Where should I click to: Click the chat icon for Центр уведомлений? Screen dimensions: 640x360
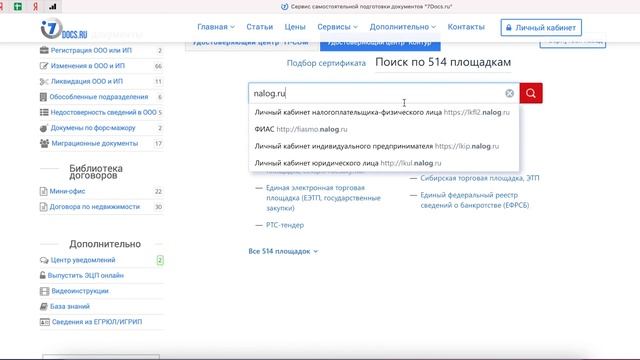pyautogui.click(x=44, y=260)
